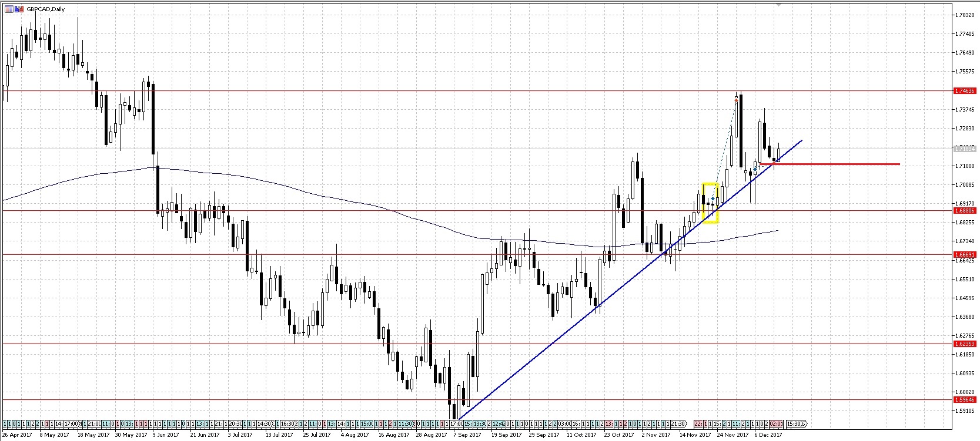The width and height of the screenshot is (980, 441).
Task: Select the blue buy arrow inside the yellow rectangle
Action: click(x=713, y=198)
